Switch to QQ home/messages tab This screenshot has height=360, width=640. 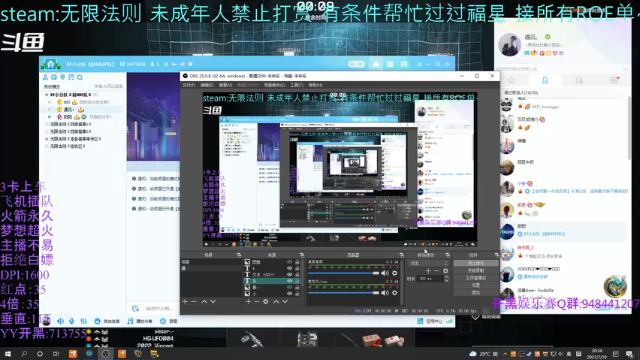(x=511, y=80)
